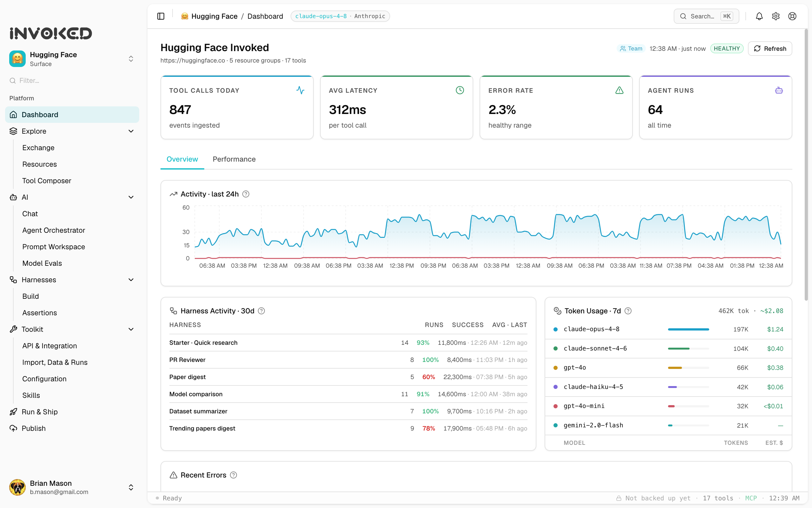Open the notifications bell
The height and width of the screenshot is (508, 812).
pyautogui.click(x=759, y=16)
